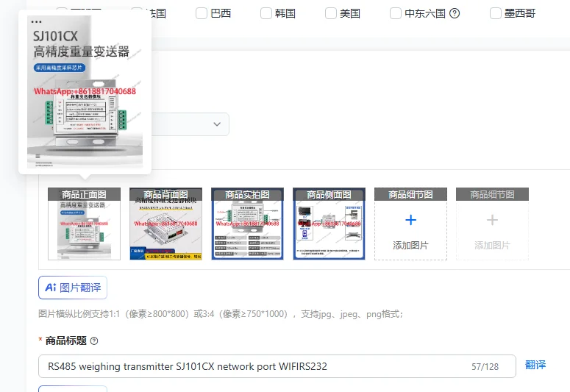Click the 图片横纵比例支持 hint text

[x=221, y=314]
